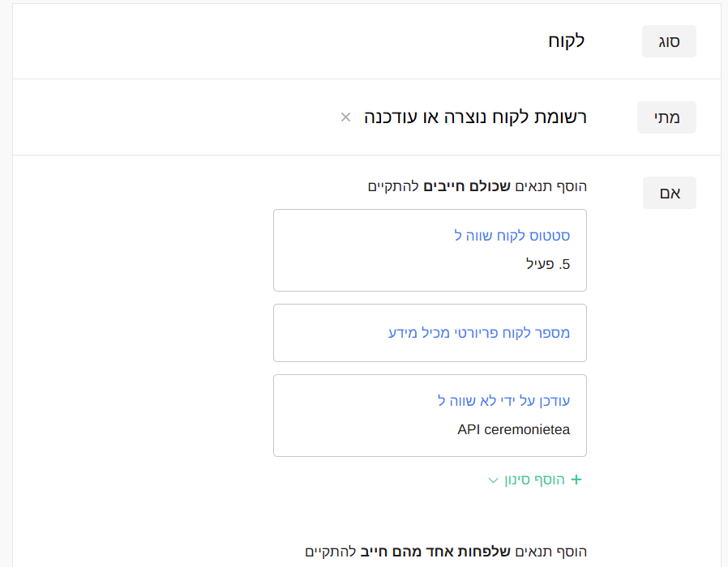Clear the trigger with the X icon
The width and height of the screenshot is (728, 567).
click(345, 117)
